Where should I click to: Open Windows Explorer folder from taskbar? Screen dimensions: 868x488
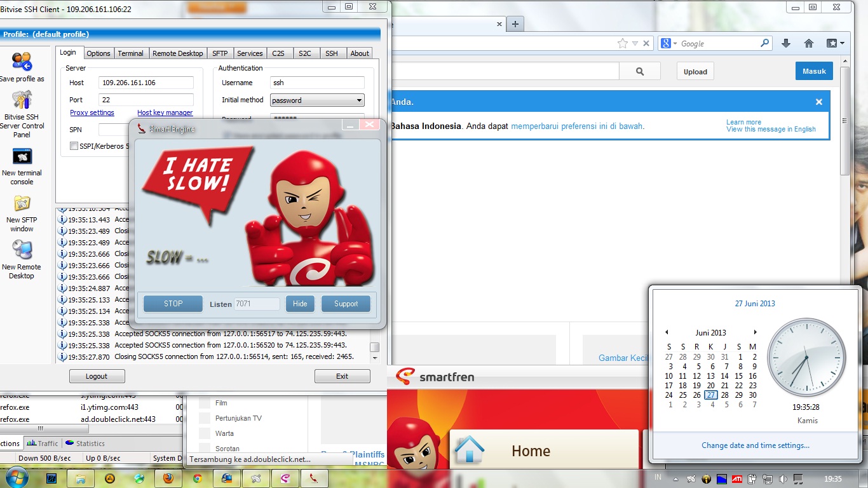[81, 478]
